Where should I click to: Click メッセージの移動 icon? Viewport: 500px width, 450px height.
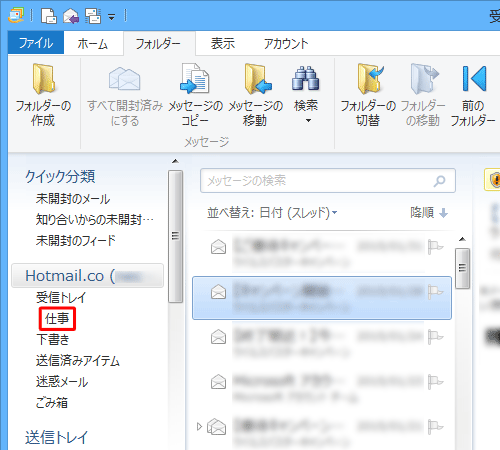tap(257, 79)
